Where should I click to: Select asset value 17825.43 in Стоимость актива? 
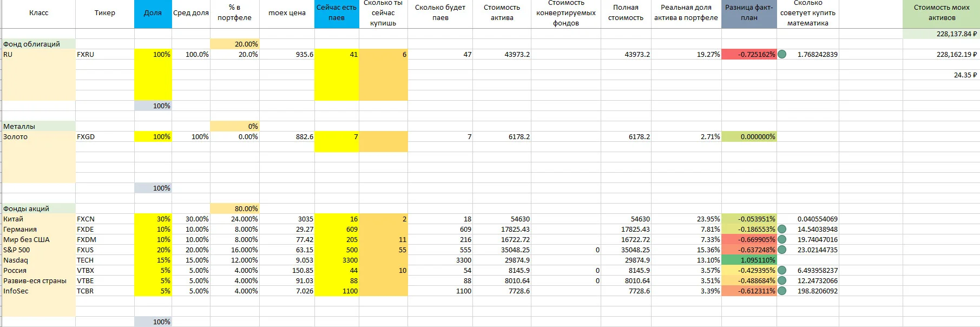[x=502, y=229]
